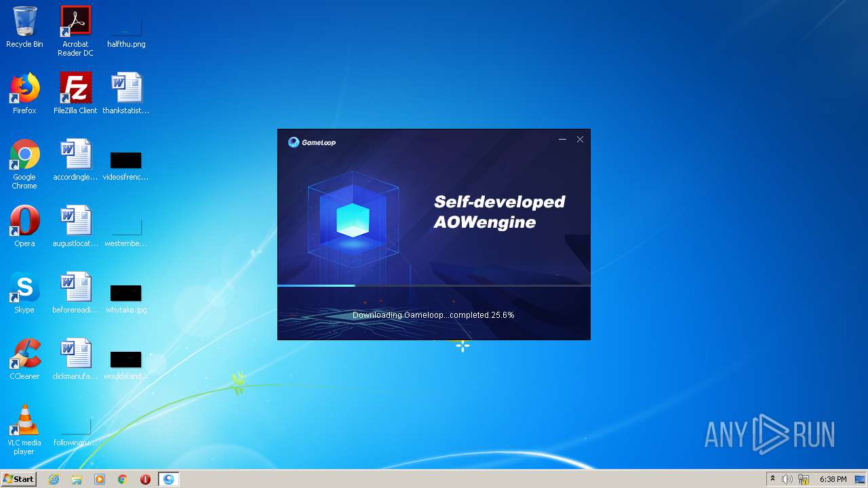Screen dimensions: 868x488
Task: Select the beforereadi Word document
Action: pos(75,293)
